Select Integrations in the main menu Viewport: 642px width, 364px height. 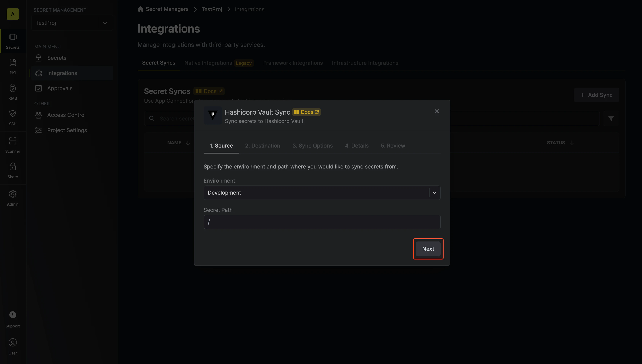[x=72, y=73]
